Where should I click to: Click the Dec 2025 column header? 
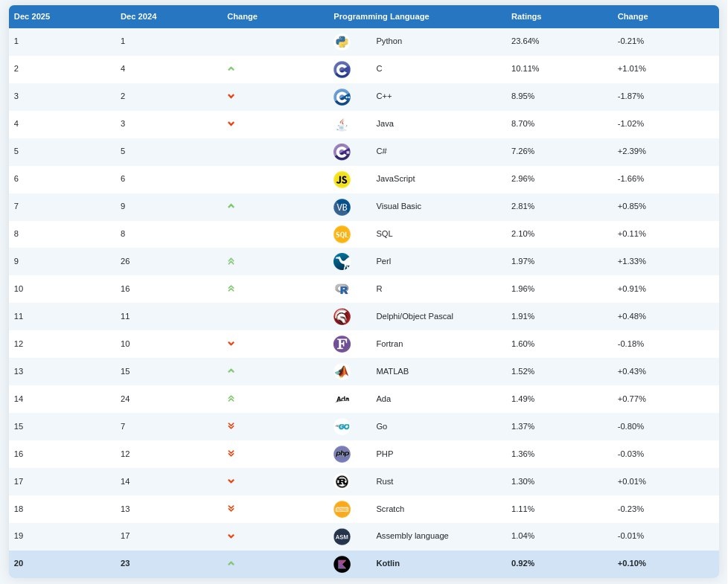pyautogui.click(x=32, y=16)
